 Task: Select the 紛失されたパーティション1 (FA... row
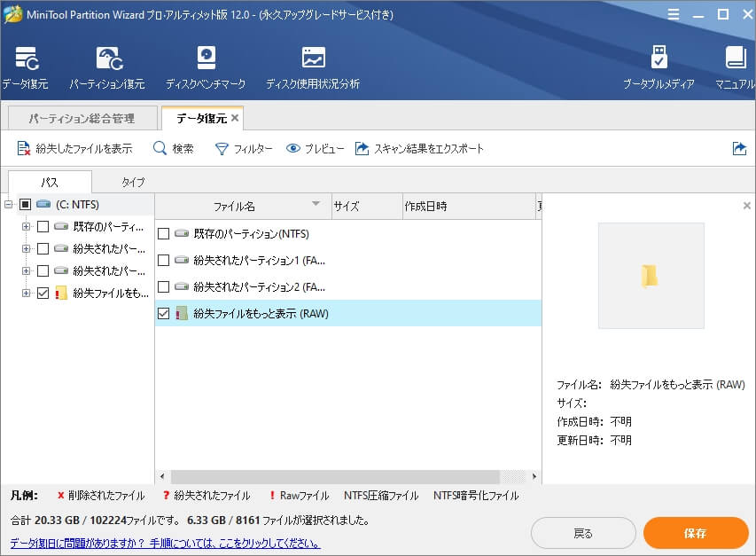(348, 261)
